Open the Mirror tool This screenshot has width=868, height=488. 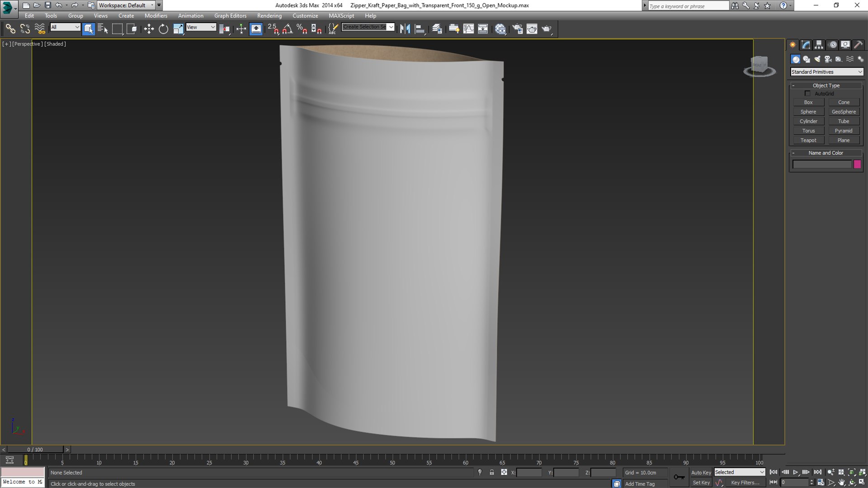pyautogui.click(x=405, y=29)
